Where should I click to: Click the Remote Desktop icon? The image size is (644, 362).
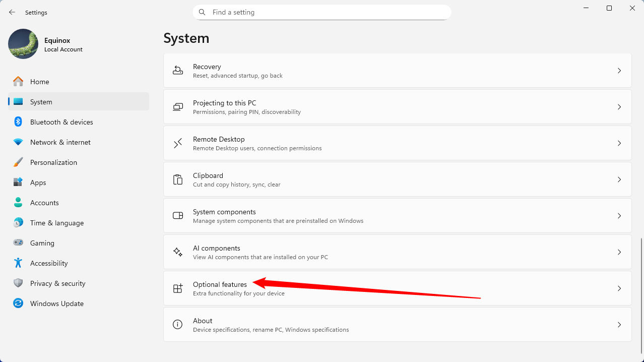[177, 143]
